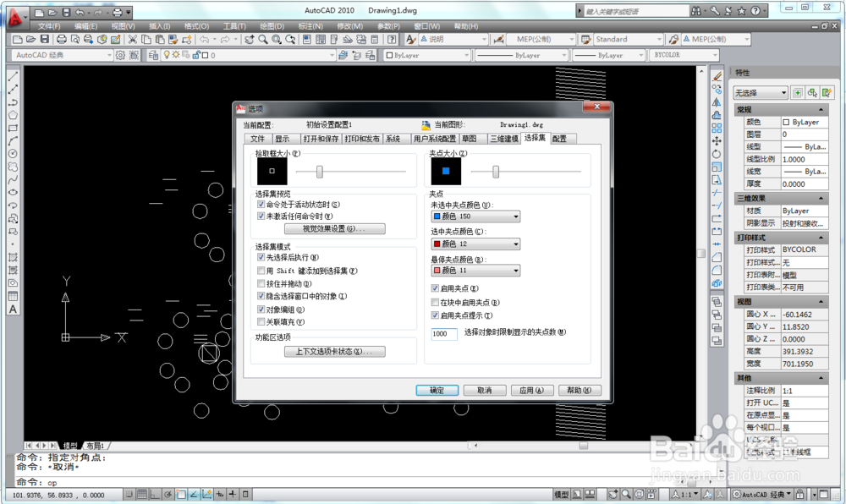Viewport: 846px width, 504px height.
Task: Click the Cut scissors icon
Action: coord(132,40)
